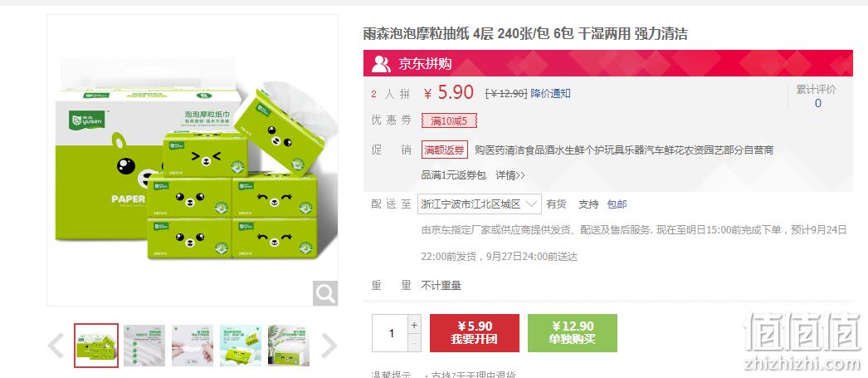
Task: Click 单独购买 ¥12.90 button
Action: point(573,333)
